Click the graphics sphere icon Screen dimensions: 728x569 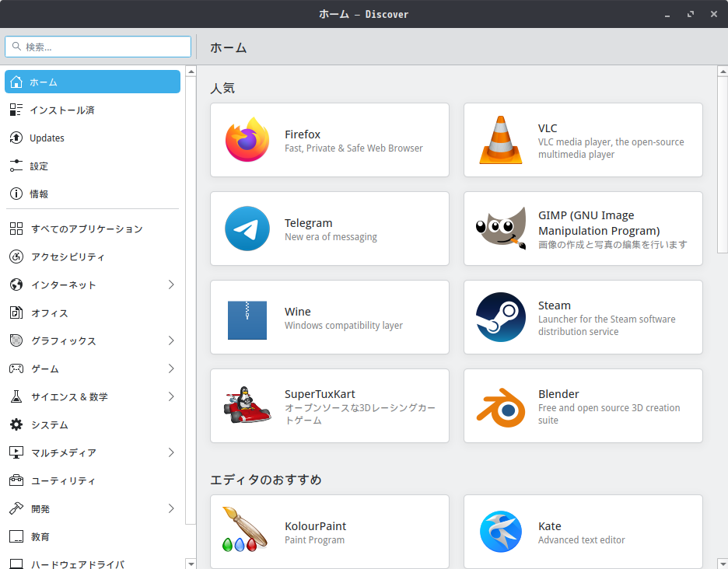[x=16, y=340]
